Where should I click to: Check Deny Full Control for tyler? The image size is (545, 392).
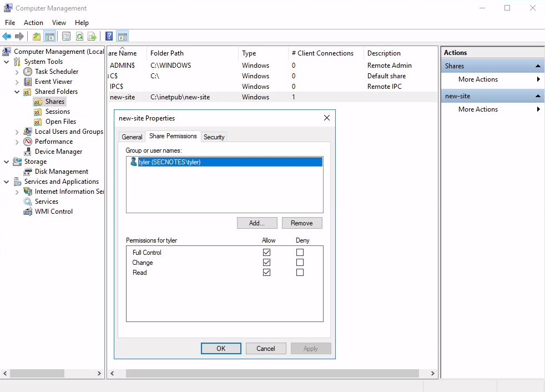pyautogui.click(x=300, y=252)
